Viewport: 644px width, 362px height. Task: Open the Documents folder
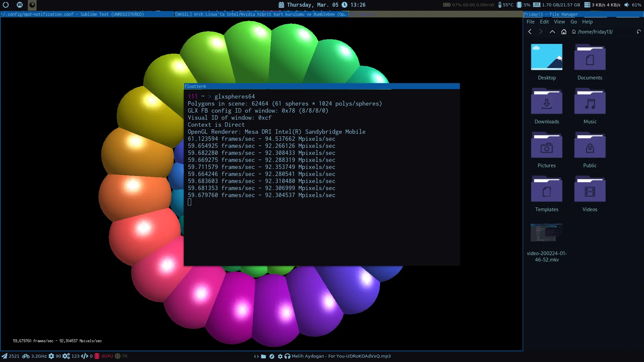pos(590,62)
